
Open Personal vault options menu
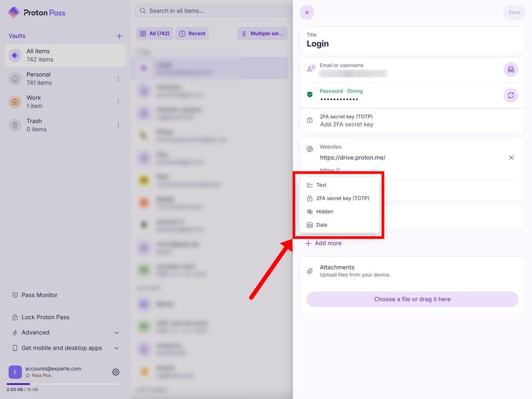118,79
